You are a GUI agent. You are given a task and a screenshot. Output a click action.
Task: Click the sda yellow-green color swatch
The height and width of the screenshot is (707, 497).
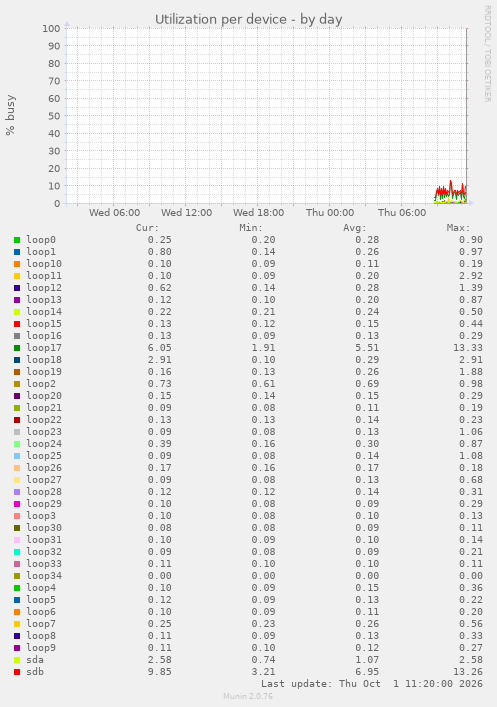[x=17, y=660]
